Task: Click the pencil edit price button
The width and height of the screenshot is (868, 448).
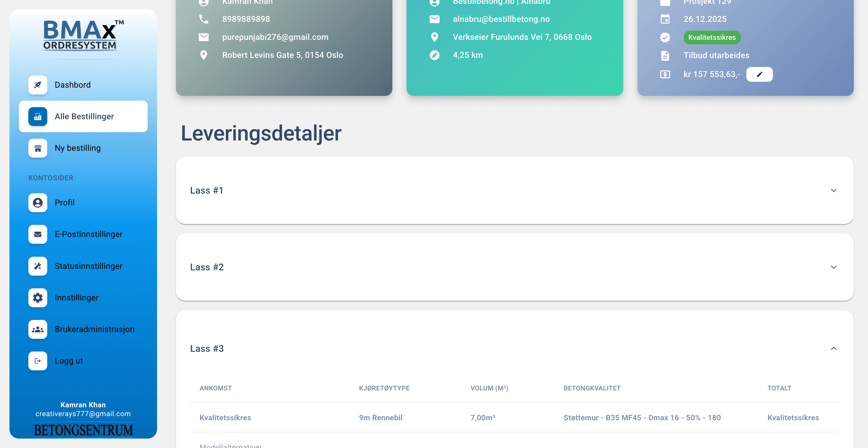Action: [x=759, y=74]
